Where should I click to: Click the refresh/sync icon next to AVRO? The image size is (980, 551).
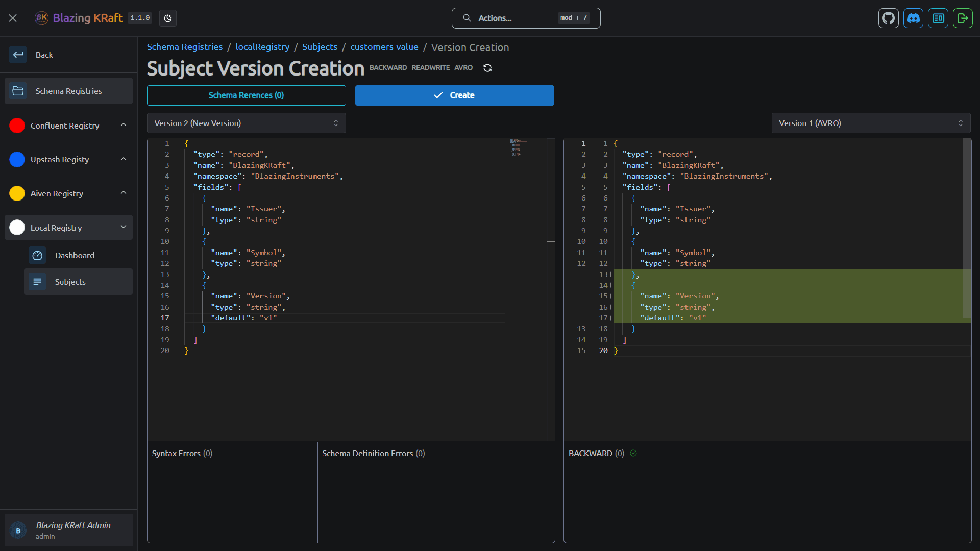[x=487, y=67]
